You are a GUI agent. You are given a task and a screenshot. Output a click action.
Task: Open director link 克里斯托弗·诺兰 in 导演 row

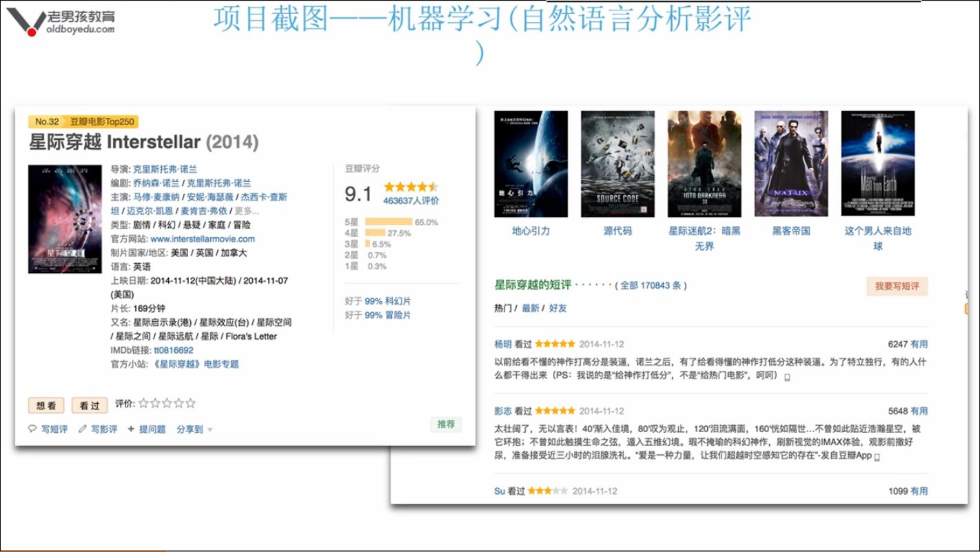pos(165,169)
